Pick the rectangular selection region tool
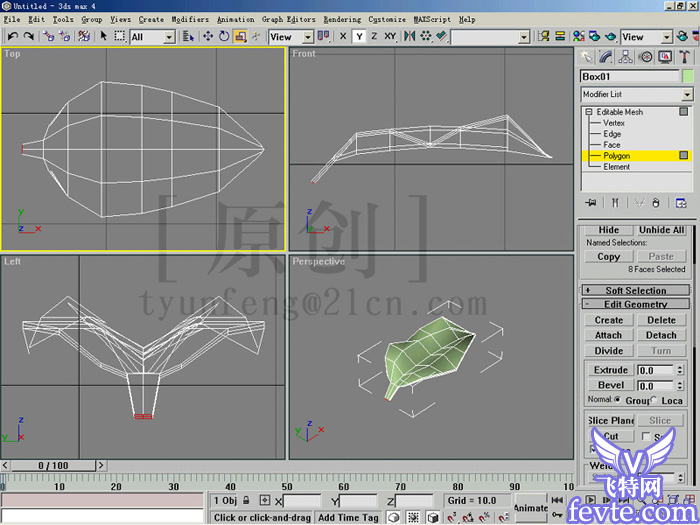The height and width of the screenshot is (525, 700). [119, 36]
